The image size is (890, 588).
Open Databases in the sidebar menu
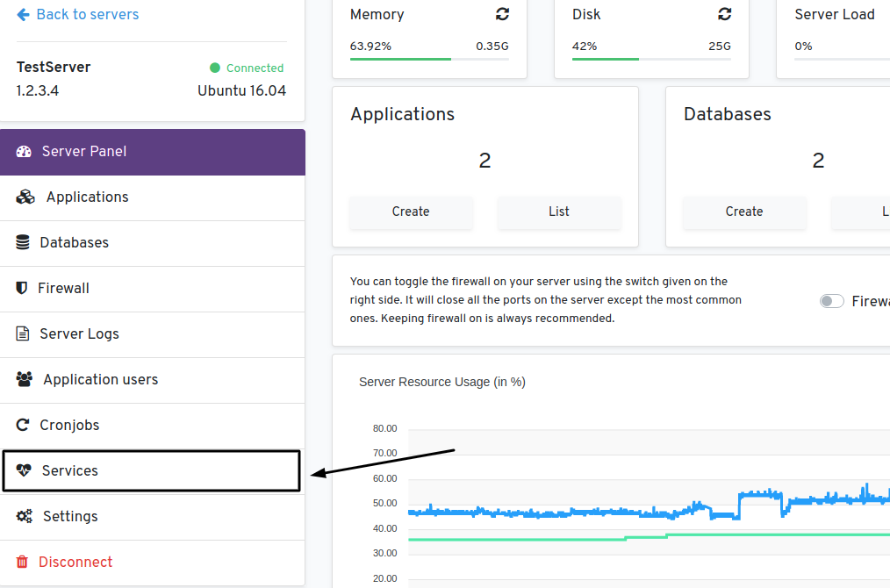coord(153,243)
